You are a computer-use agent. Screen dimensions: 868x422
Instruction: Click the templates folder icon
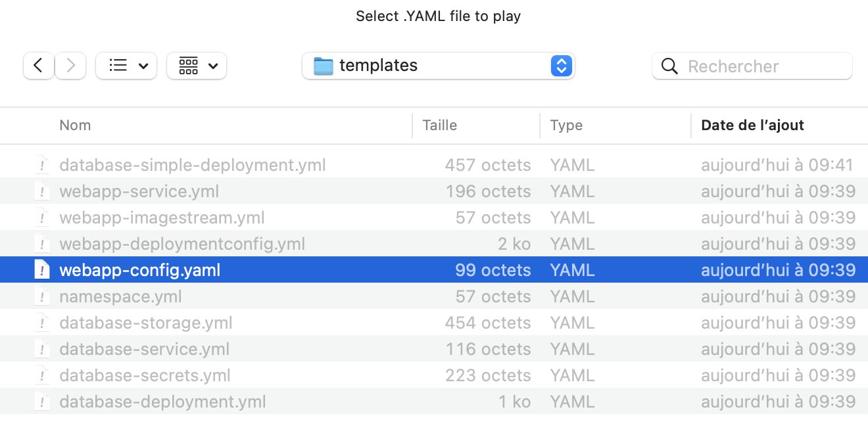[324, 66]
